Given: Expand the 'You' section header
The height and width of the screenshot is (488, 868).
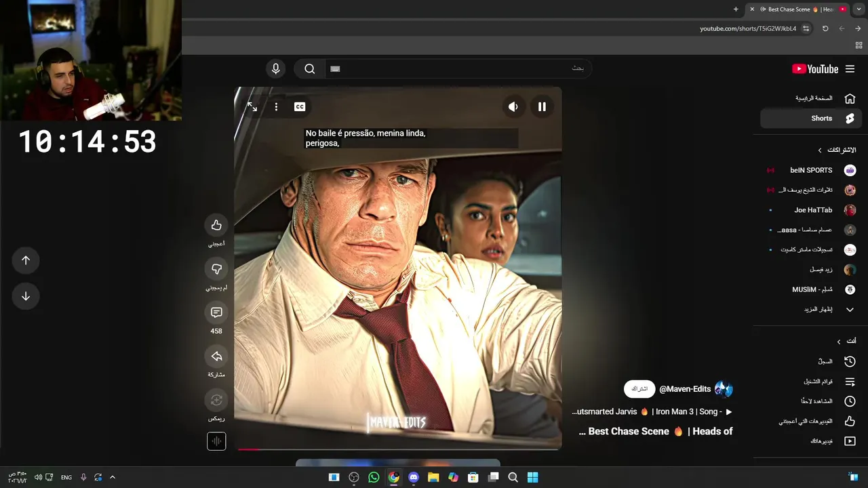Looking at the screenshot, I should [x=846, y=341].
